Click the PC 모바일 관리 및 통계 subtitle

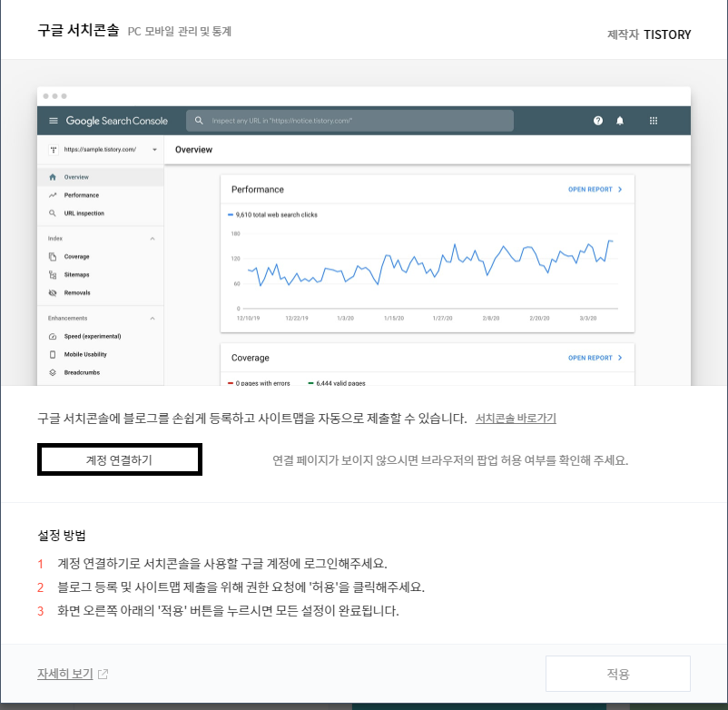pos(179,32)
